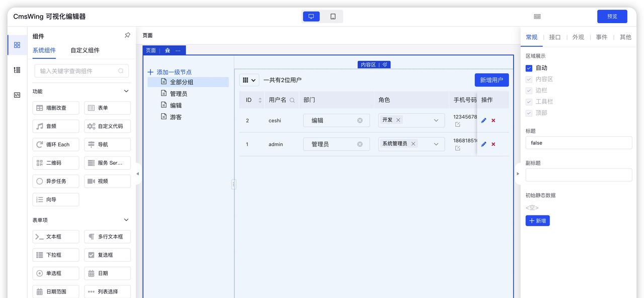
Task: Open the 外观 tab in right panel
Action: click(x=578, y=37)
